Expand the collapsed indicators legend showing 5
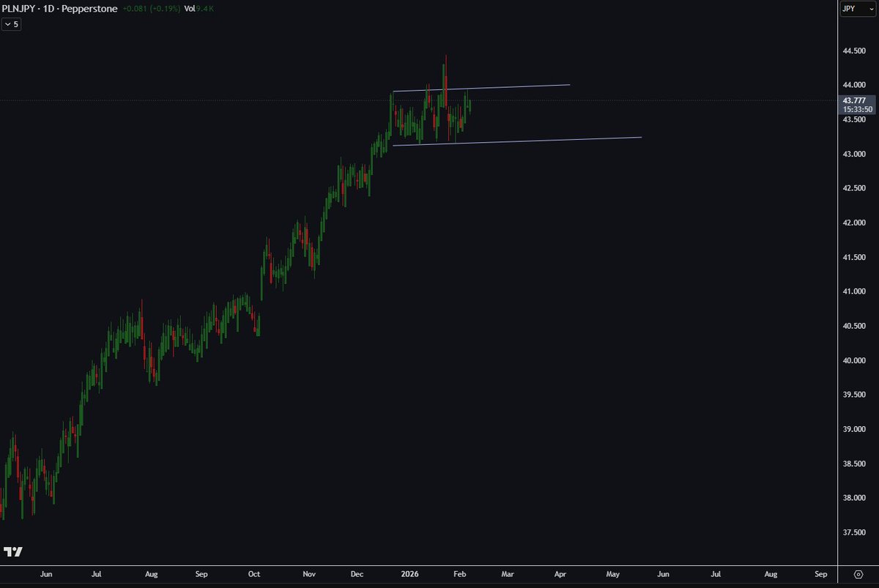Screen dimensions: 879x588 (x=11, y=23)
